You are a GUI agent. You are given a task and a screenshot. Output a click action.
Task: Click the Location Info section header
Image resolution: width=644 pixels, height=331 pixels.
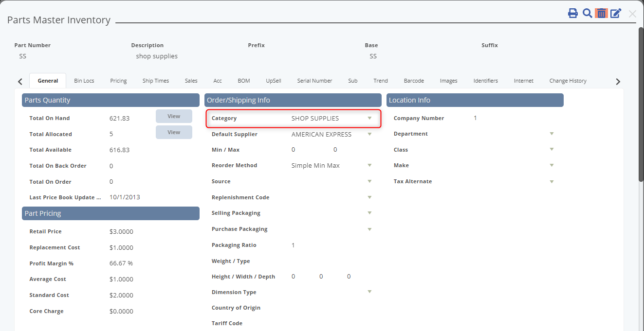475,100
